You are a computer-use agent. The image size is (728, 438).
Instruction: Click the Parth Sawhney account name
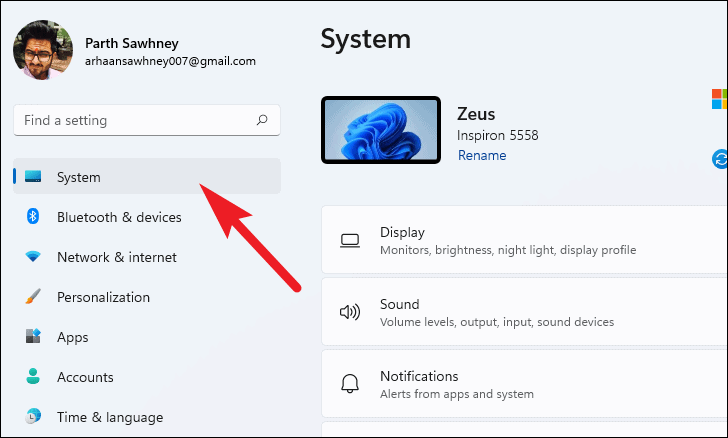point(132,43)
